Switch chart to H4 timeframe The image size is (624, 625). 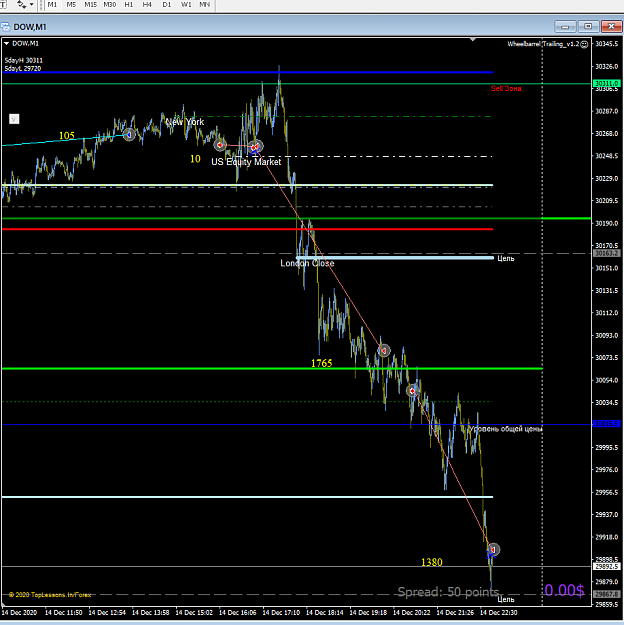(x=147, y=4)
